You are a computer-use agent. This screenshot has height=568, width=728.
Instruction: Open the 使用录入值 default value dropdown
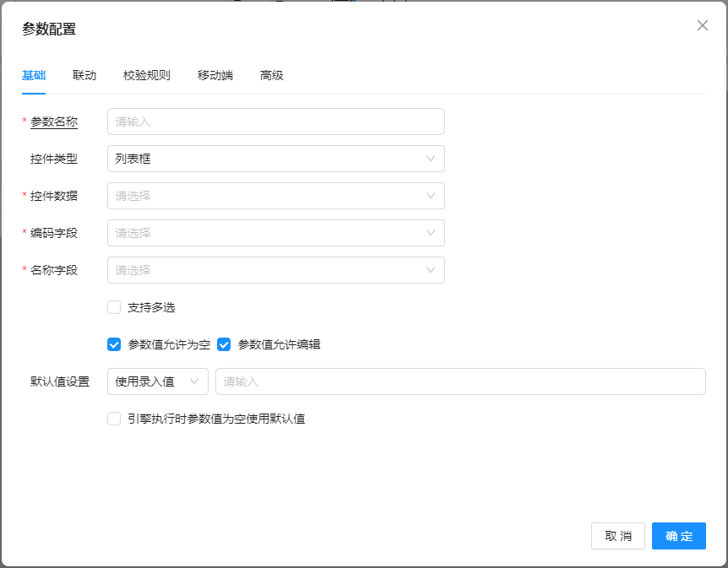157,381
